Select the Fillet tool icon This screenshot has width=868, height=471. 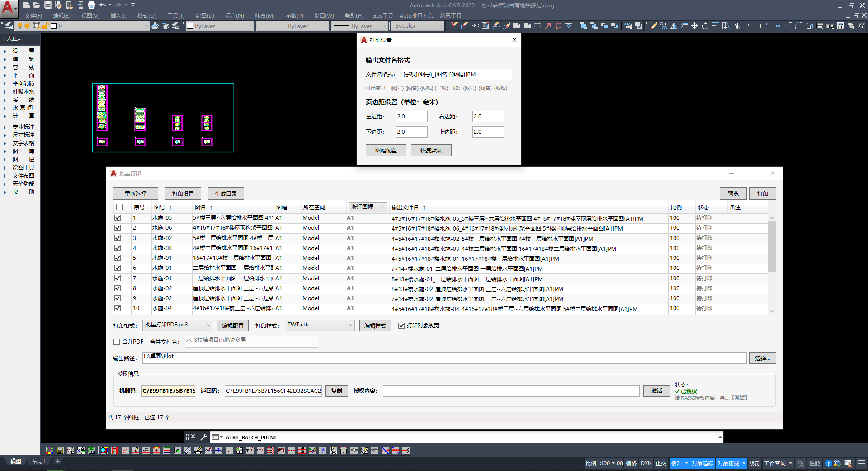(x=799, y=26)
